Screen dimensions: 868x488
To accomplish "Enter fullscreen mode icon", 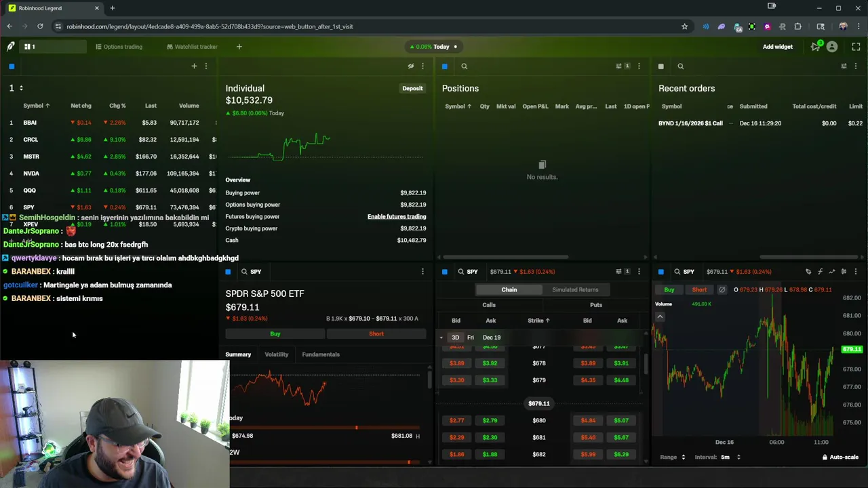I will (x=856, y=47).
